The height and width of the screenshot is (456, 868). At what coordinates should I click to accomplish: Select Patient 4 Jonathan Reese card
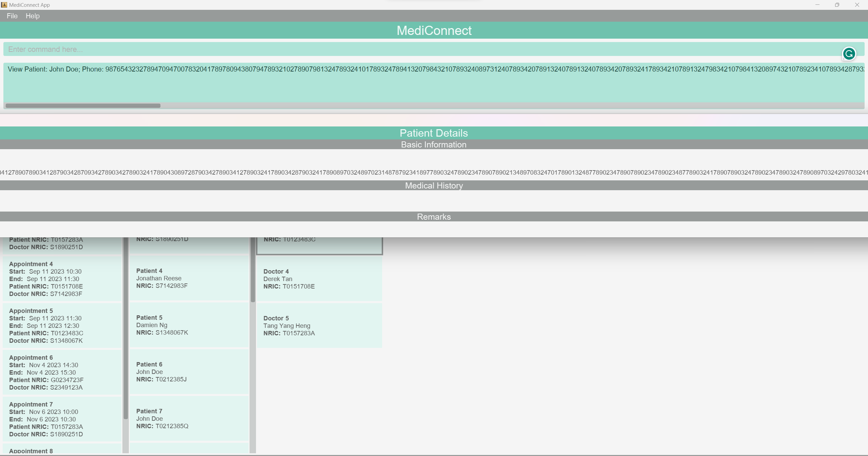189,278
